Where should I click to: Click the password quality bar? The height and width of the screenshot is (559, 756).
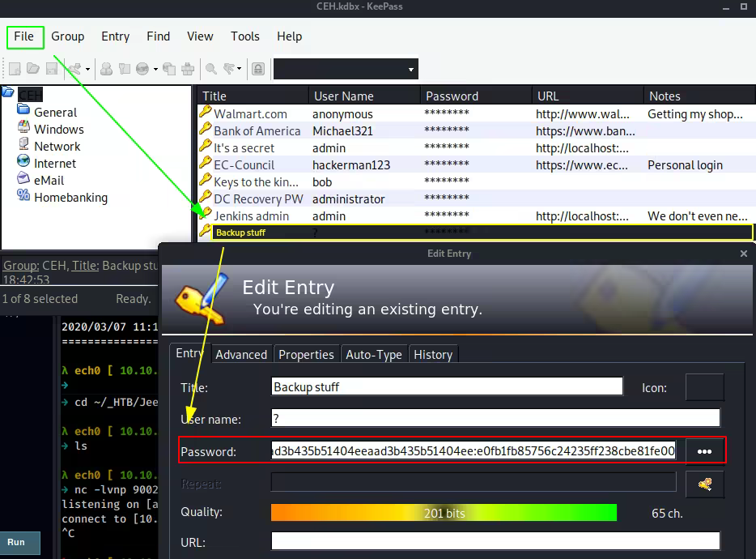444,513
